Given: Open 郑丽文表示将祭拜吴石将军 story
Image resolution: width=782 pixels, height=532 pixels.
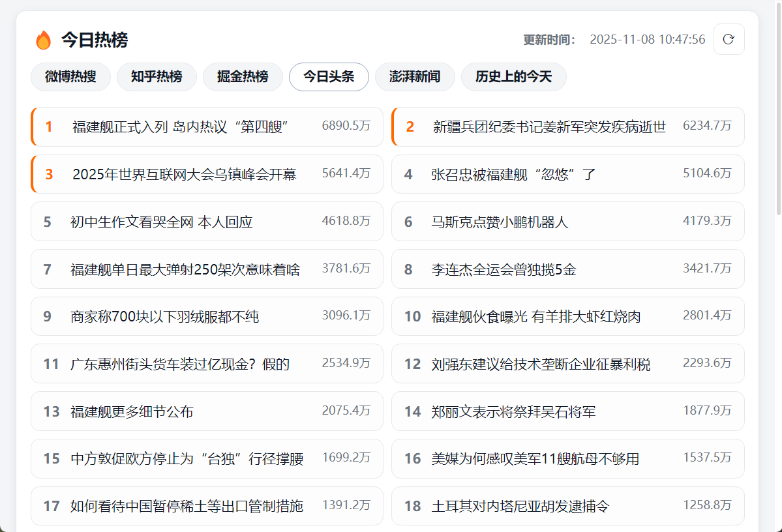Looking at the screenshot, I should click(x=513, y=412).
